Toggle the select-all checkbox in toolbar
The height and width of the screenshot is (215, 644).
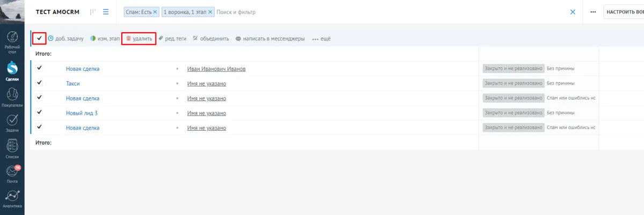[39, 38]
